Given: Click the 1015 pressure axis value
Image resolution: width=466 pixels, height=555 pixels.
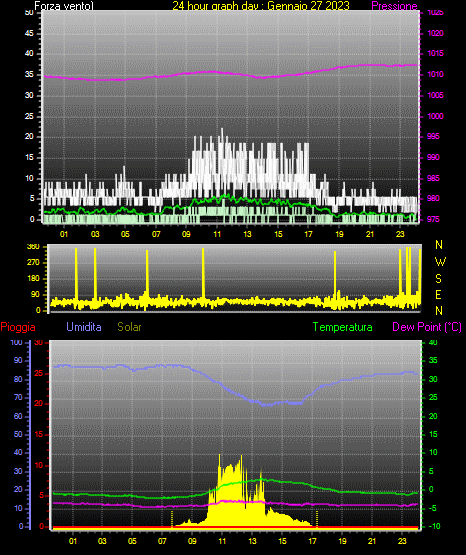Looking at the screenshot, I should [435, 53].
